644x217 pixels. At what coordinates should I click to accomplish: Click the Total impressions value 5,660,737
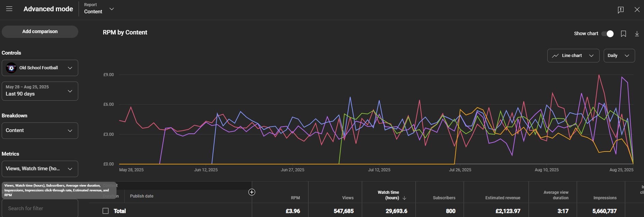(604, 211)
